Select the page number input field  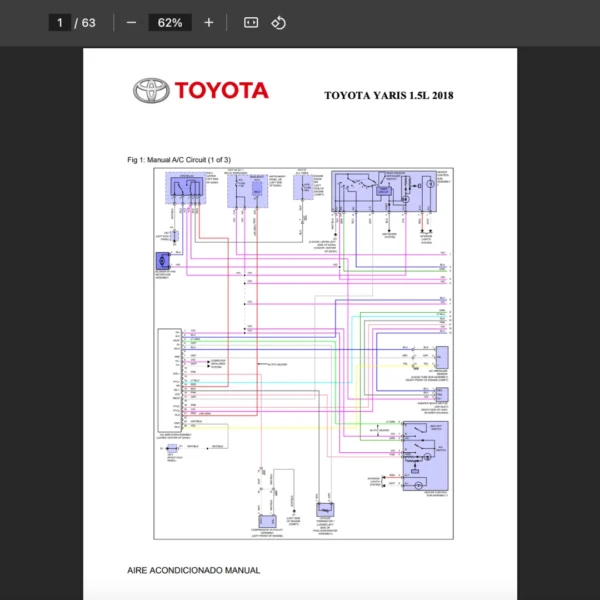tap(60, 22)
